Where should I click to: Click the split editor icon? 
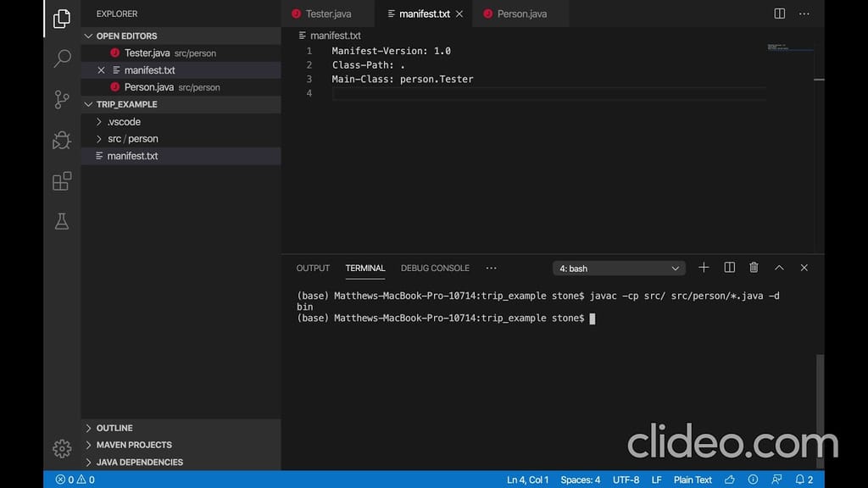779,14
